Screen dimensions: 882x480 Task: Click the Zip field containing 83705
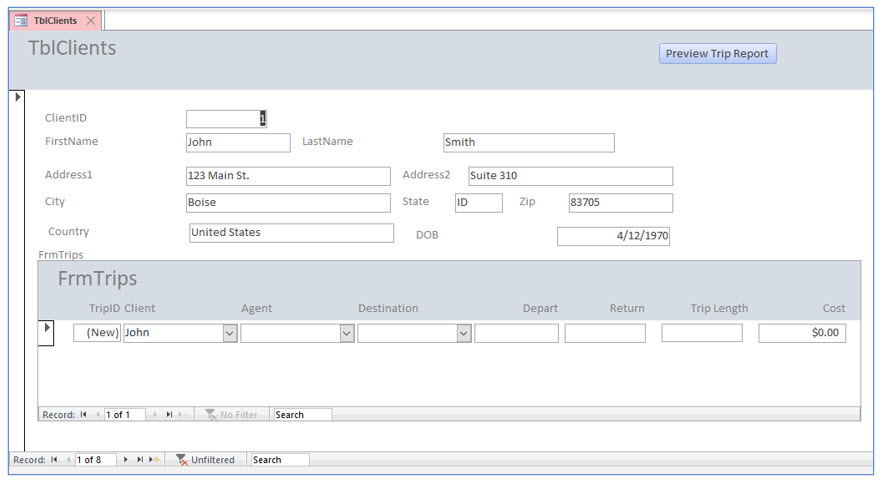tap(620, 203)
